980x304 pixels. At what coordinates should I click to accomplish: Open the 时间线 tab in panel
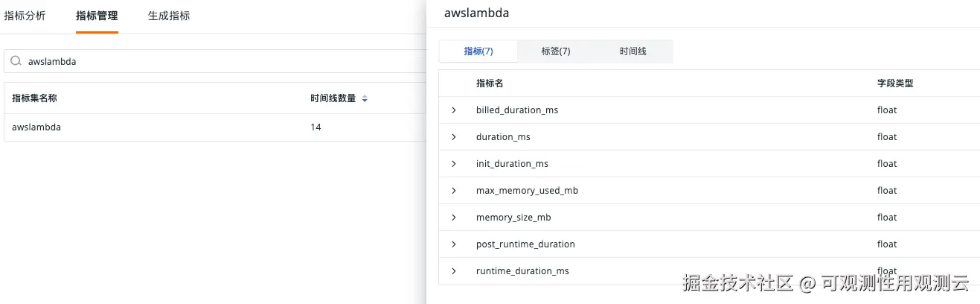[633, 51]
